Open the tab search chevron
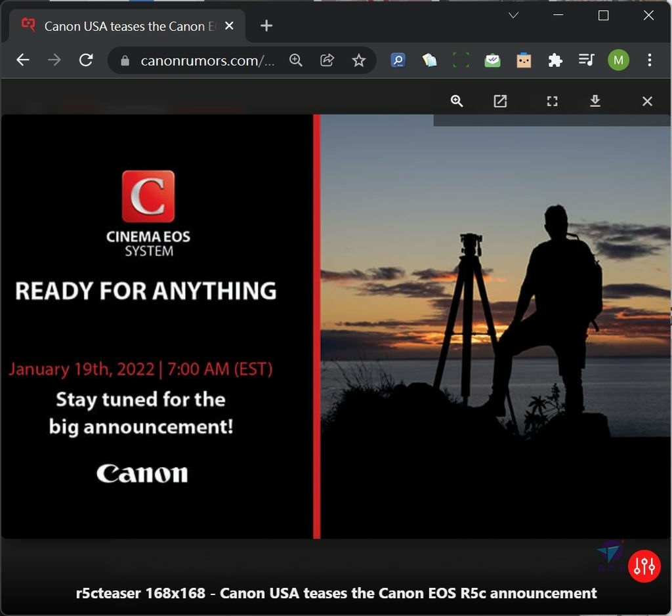 pos(513,16)
